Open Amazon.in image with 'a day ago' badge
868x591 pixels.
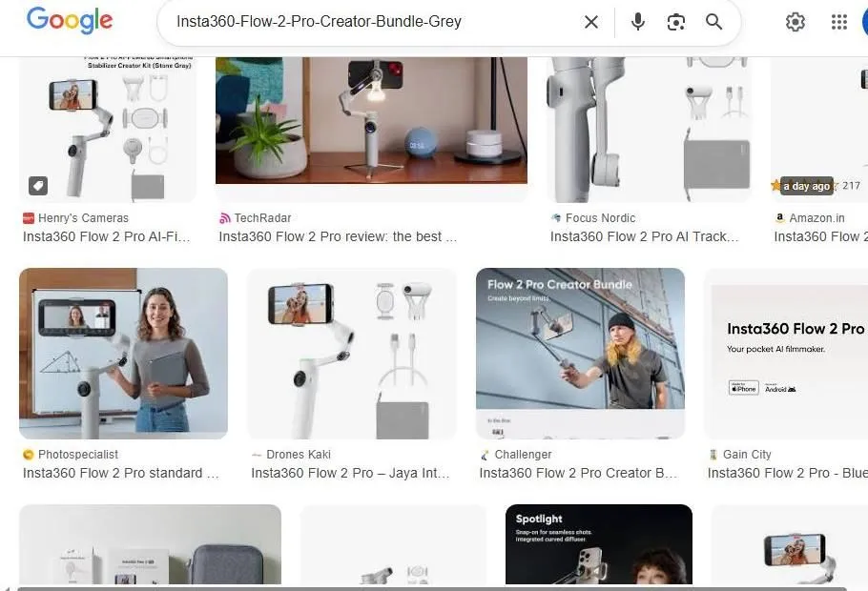pyautogui.click(x=819, y=130)
